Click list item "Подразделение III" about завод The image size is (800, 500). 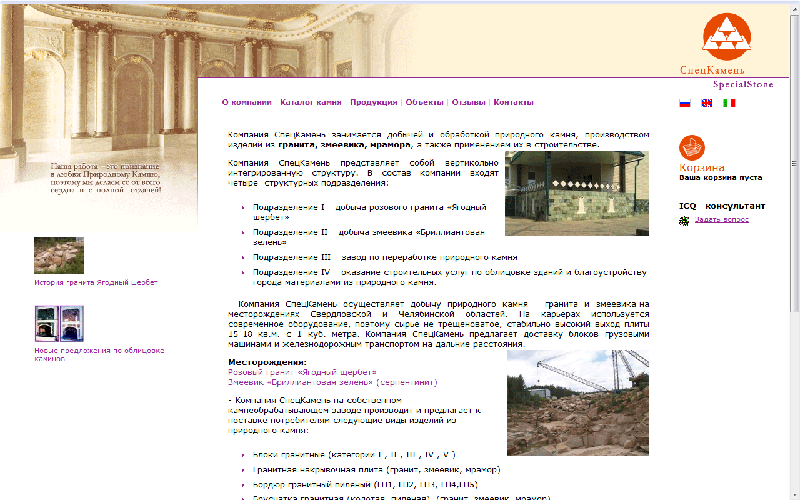point(385,258)
